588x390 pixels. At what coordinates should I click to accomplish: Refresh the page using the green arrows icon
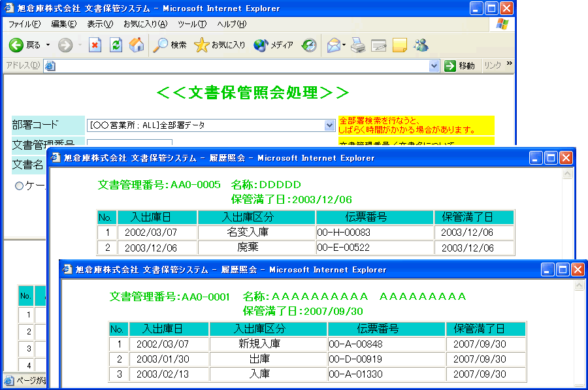click(x=116, y=45)
